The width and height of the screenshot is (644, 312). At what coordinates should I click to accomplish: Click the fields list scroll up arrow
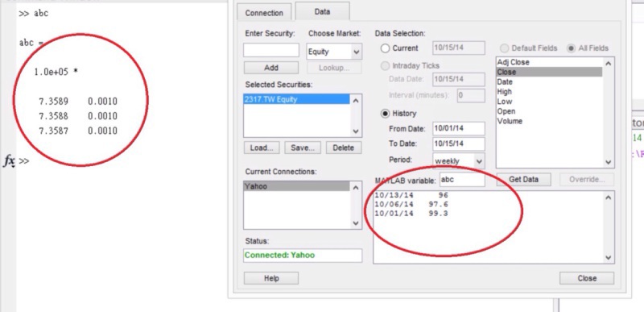coord(609,64)
